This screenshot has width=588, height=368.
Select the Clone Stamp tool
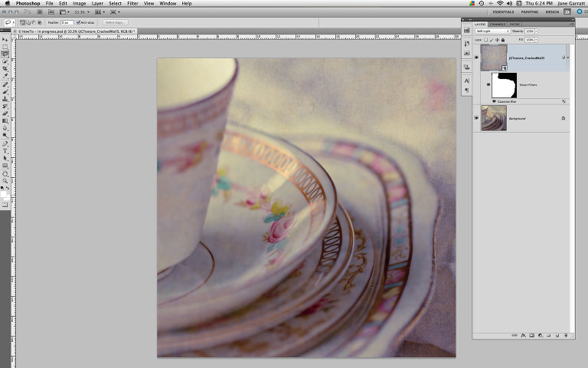pos(5,99)
